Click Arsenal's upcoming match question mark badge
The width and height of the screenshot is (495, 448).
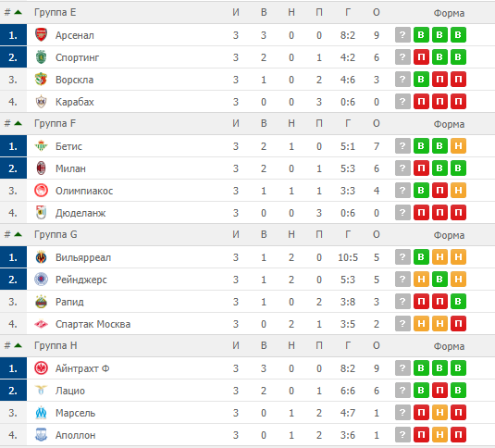(402, 35)
